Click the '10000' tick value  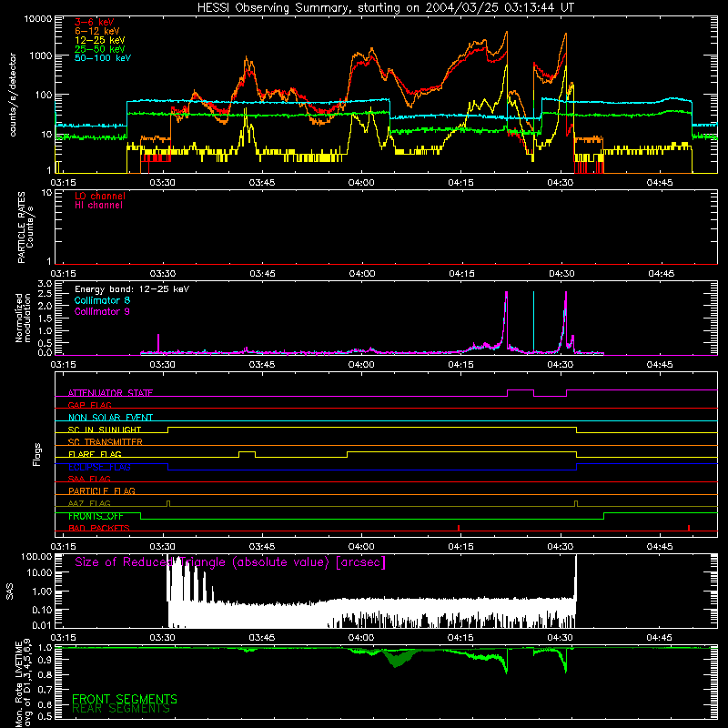click(38, 19)
